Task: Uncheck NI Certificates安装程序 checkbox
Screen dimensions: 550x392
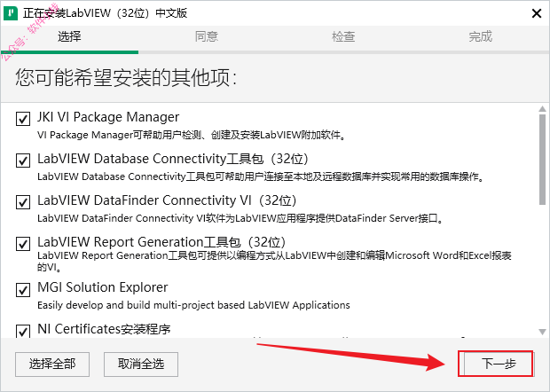Action: pos(23,331)
